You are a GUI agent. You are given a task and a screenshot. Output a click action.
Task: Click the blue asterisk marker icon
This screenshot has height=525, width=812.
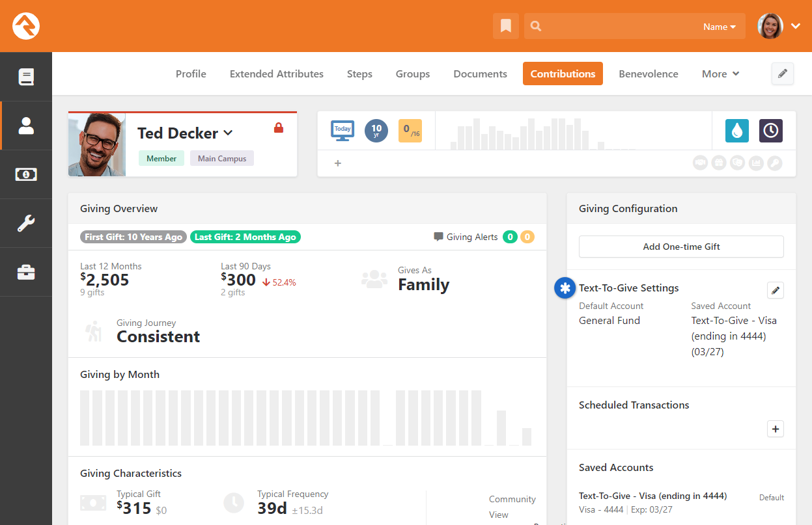tap(565, 288)
